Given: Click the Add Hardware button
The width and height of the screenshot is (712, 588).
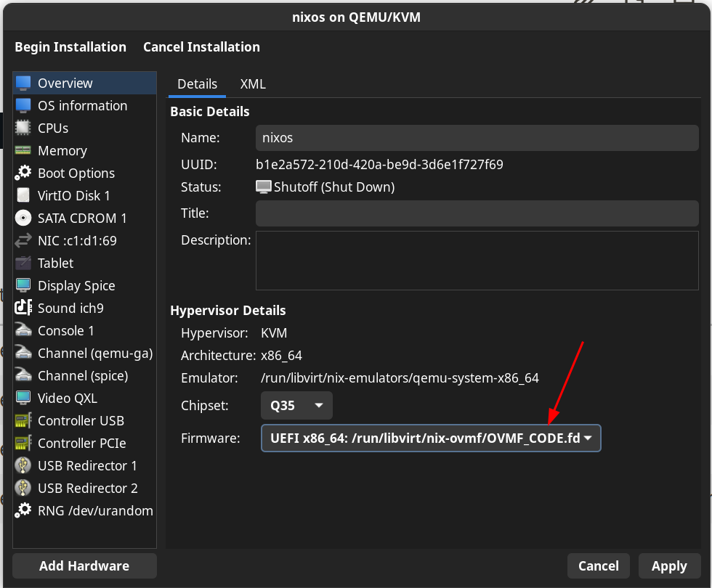Looking at the screenshot, I should [84, 565].
